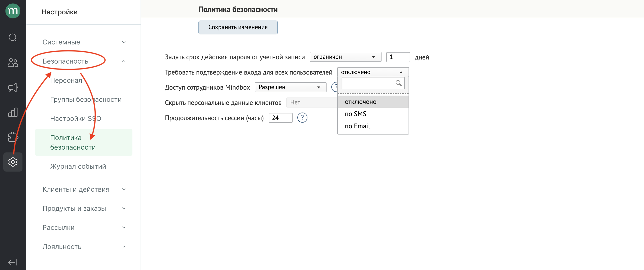Open the campaigns megaphone icon
Viewport: 644px width, 270px height.
pos(13,87)
